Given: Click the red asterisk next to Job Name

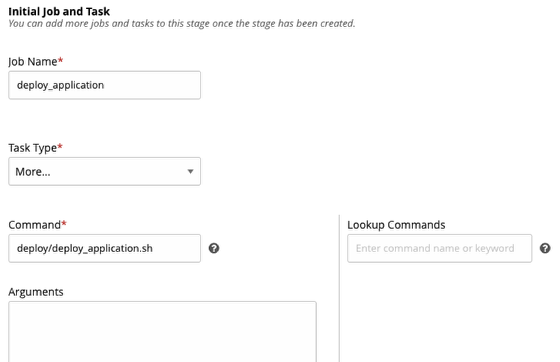Looking at the screenshot, I should pyautogui.click(x=60, y=60).
